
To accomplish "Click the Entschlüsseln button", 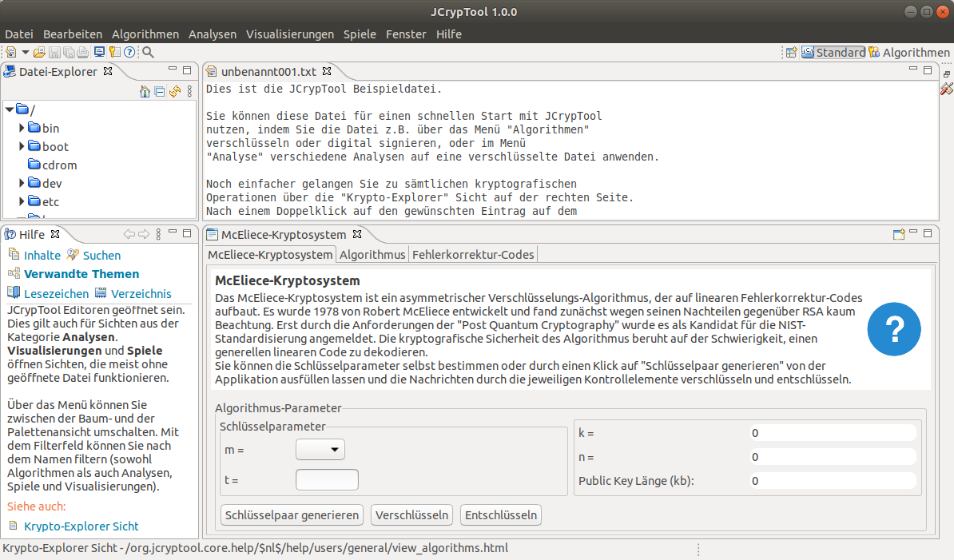I will pos(501,515).
